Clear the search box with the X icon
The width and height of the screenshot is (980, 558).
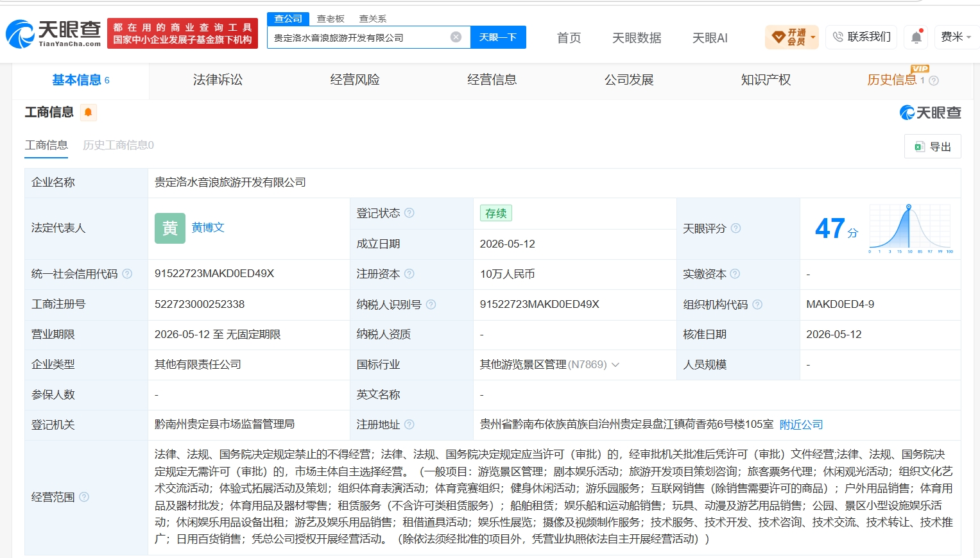tap(456, 37)
